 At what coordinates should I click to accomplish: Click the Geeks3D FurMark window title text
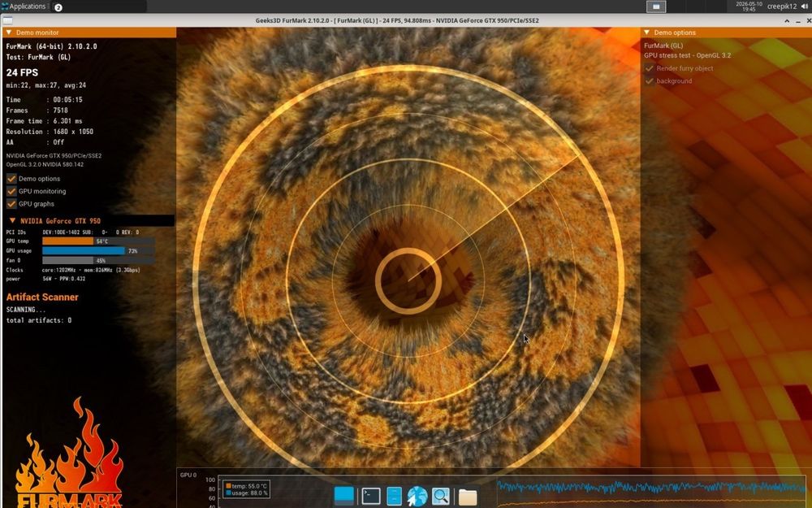[397, 20]
